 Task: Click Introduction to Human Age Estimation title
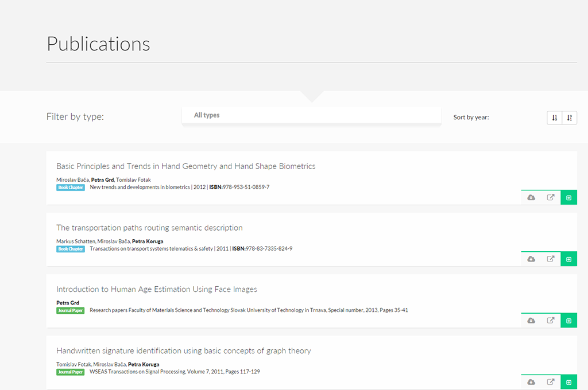tap(156, 289)
